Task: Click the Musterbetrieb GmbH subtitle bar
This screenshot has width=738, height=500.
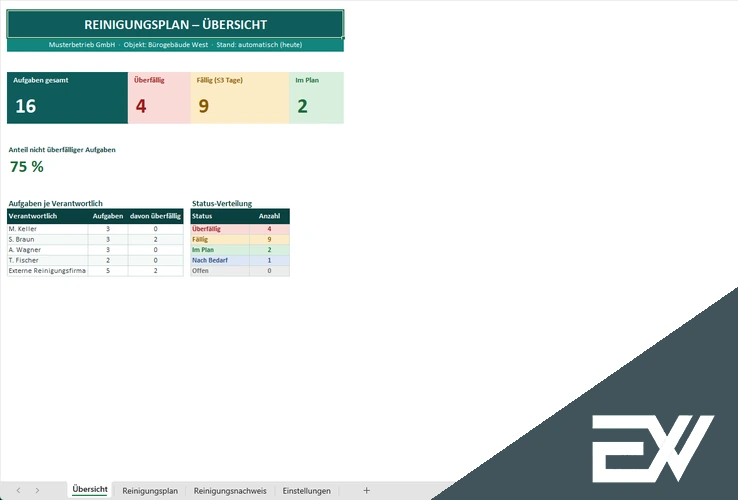Action: click(x=175, y=45)
